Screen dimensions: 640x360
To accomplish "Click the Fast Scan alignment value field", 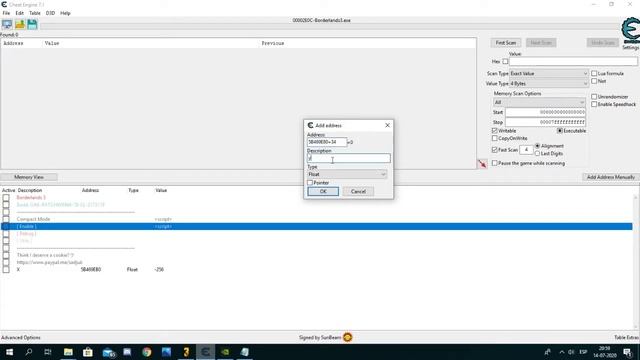I will (526, 150).
